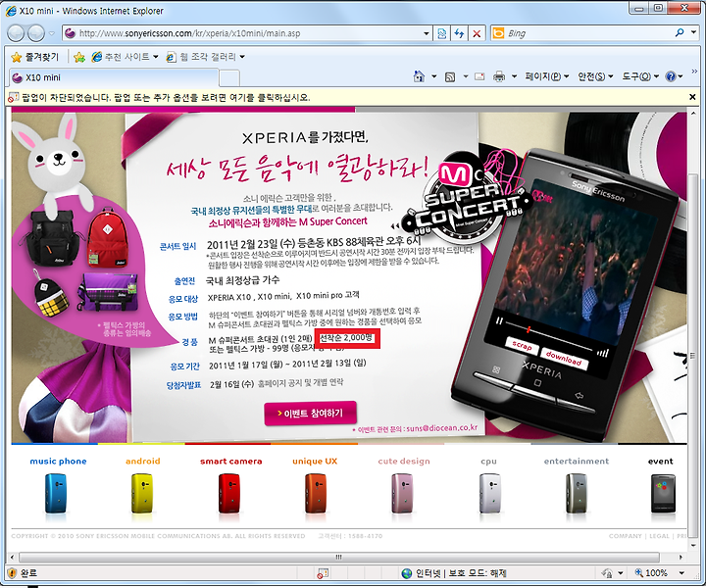The height and width of the screenshot is (588, 706).
Task: Click the gray entertainment phone icon
Action: pyautogui.click(x=577, y=493)
